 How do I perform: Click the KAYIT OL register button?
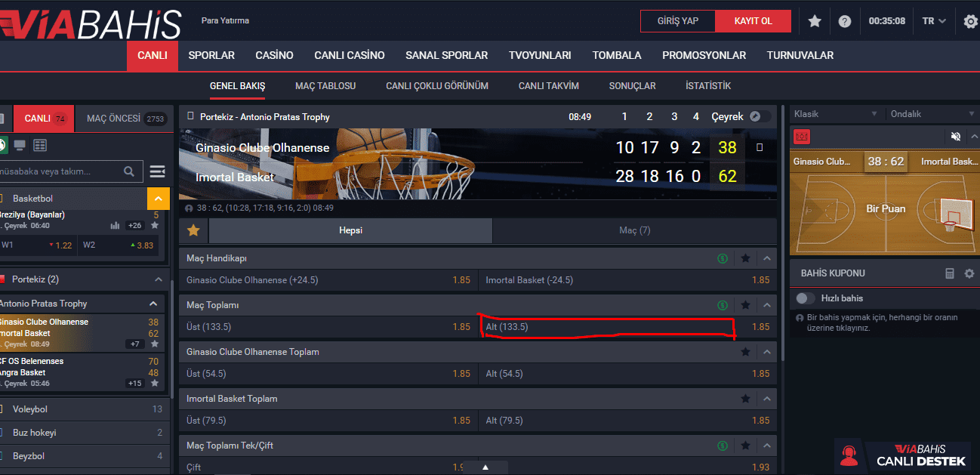pyautogui.click(x=753, y=21)
